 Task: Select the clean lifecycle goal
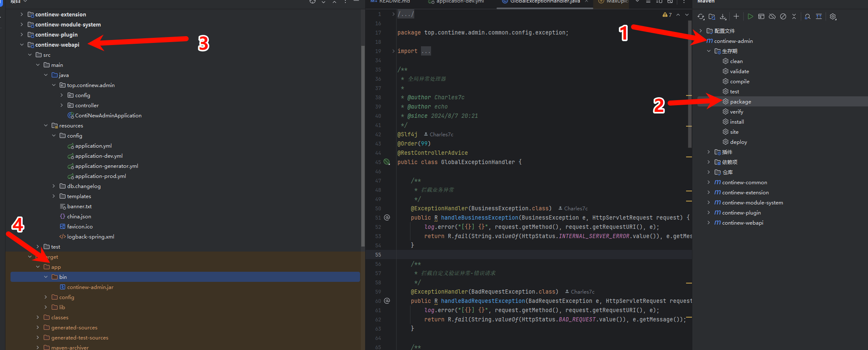736,61
